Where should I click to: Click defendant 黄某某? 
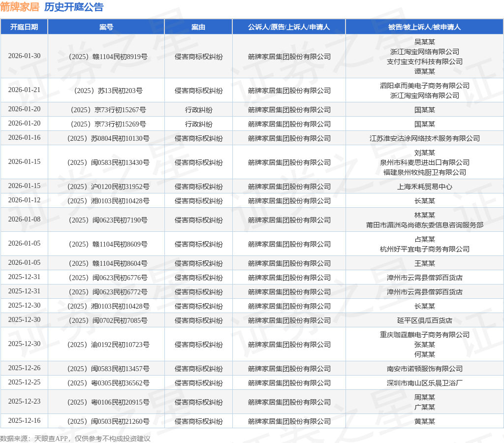(424, 421)
